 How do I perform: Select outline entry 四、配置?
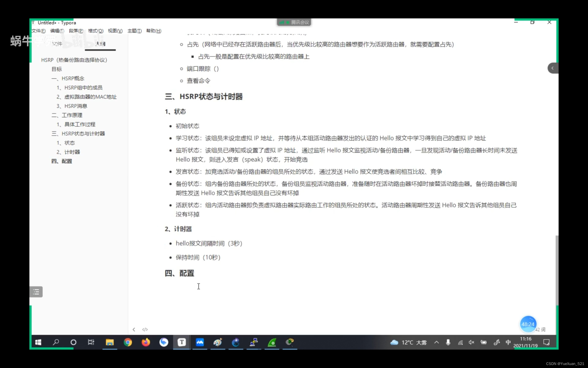[x=62, y=161]
